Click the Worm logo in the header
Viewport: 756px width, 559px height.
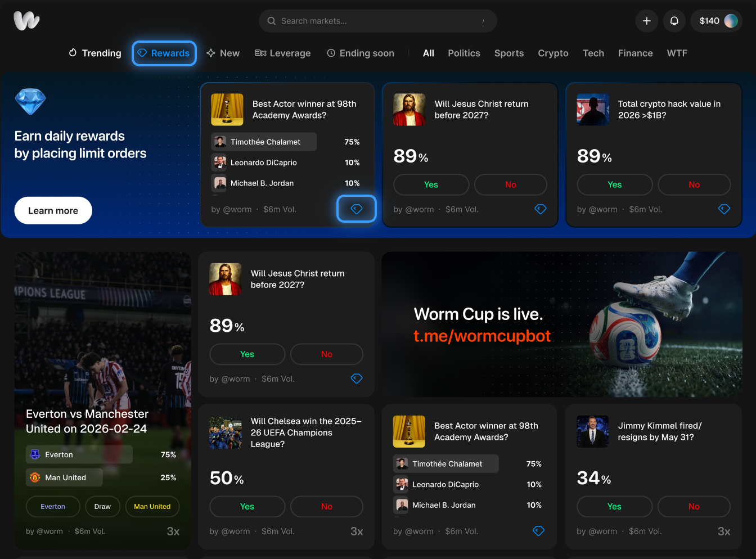coord(26,21)
